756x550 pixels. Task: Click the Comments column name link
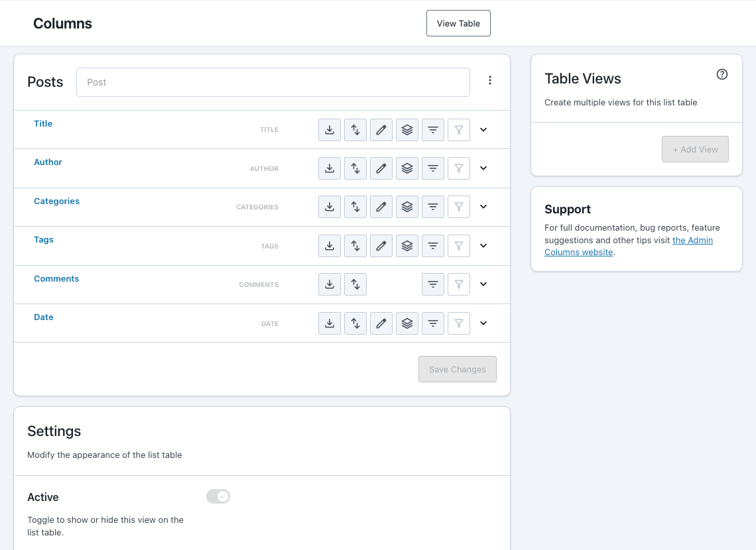point(56,279)
